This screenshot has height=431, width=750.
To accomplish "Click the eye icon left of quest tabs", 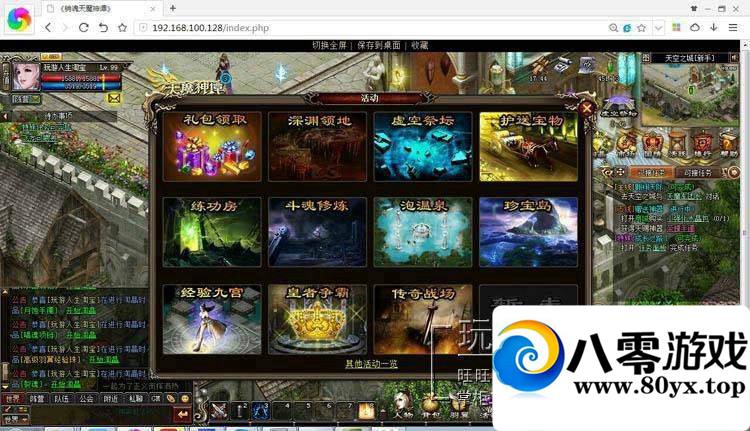I will tap(608, 172).
